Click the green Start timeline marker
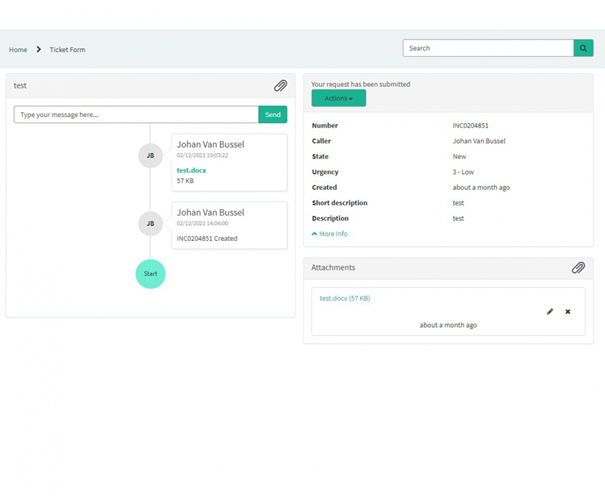 tap(150, 273)
